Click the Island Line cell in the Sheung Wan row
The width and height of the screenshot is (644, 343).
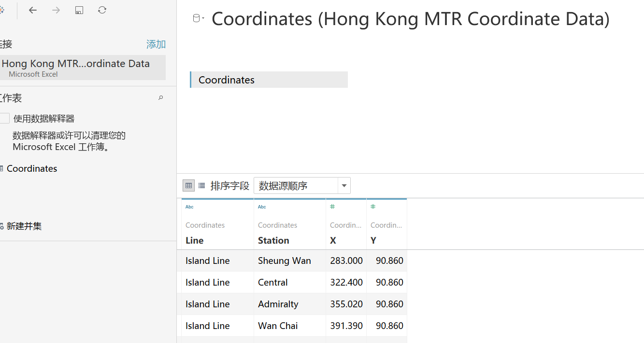[218, 261]
